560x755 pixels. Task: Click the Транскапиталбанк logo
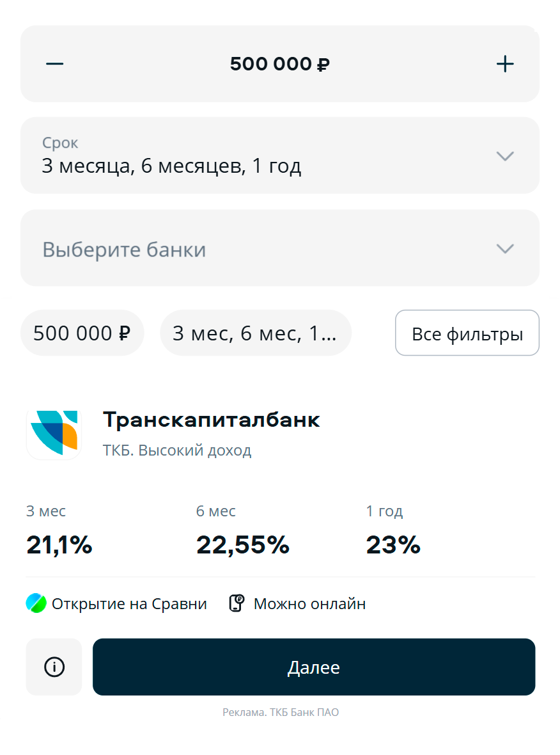point(54,434)
